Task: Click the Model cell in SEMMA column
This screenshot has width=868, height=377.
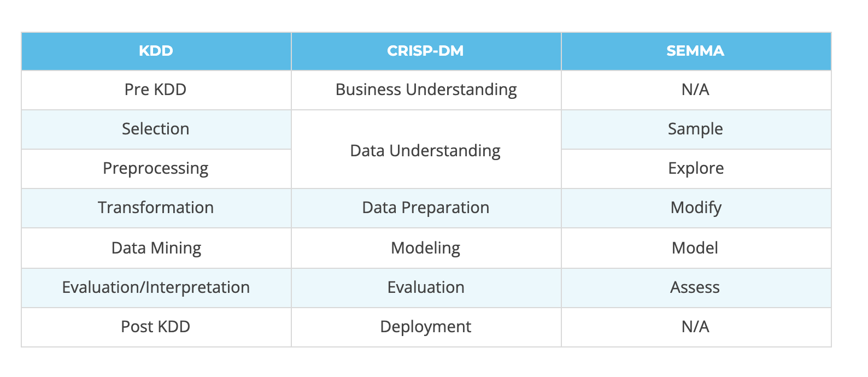Action: pos(695,248)
